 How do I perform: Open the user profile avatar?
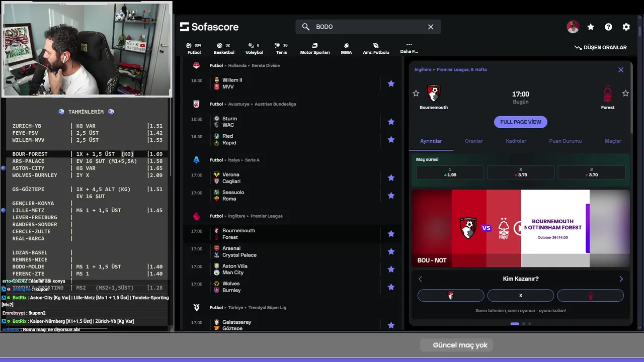coord(573,27)
